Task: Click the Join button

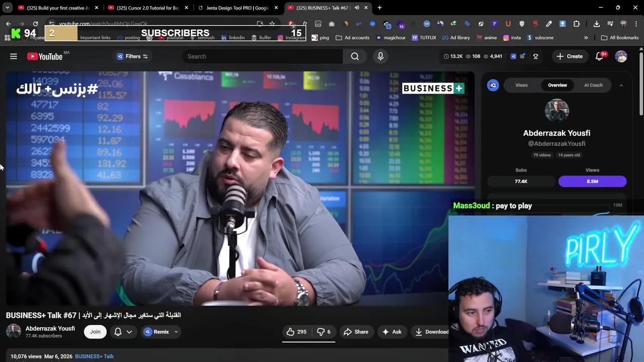Action: click(95, 332)
